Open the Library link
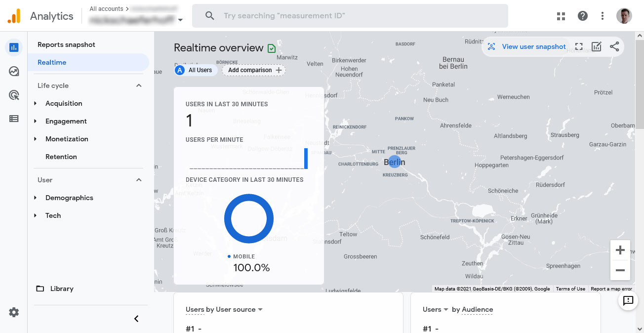Screen dimensions: 644x333 click(62, 289)
